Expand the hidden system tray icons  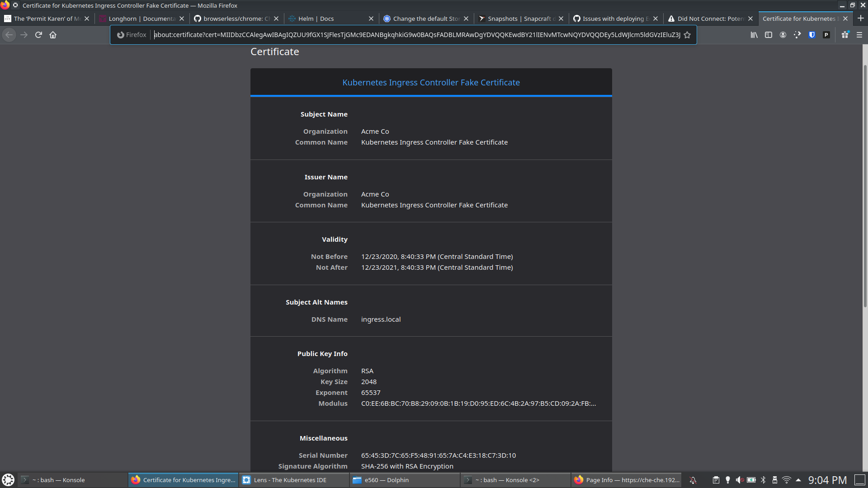coord(798,480)
